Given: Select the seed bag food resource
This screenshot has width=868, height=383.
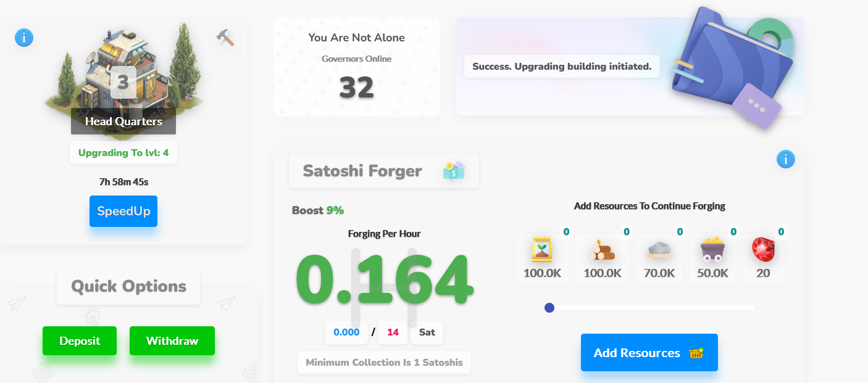Looking at the screenshot, I should (542, 250).
